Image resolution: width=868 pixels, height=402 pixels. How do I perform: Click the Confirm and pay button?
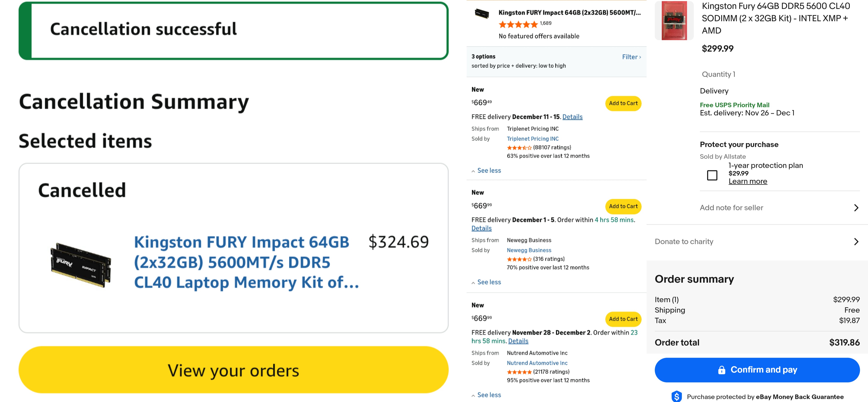(x=757, y=370)
